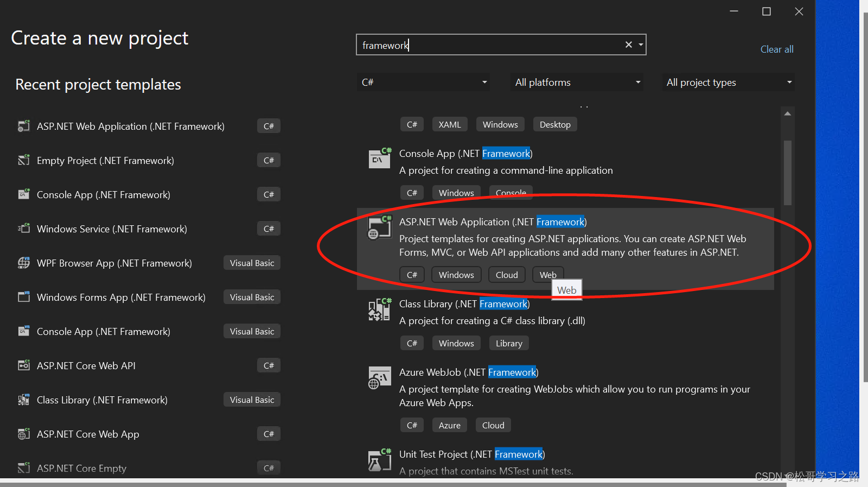This screenshot has height=487, width=868.
Task: Select Class Library (.NET Framework) result title
Action: tap(464, 304)
